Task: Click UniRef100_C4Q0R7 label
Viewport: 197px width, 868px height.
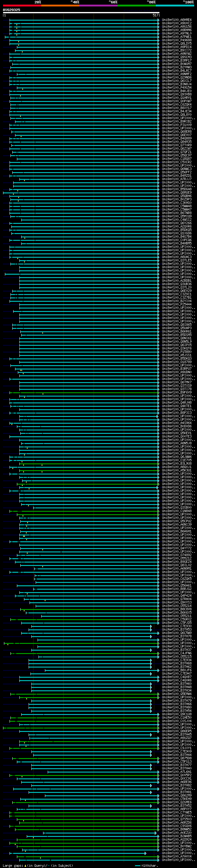Action: point(177,677)
